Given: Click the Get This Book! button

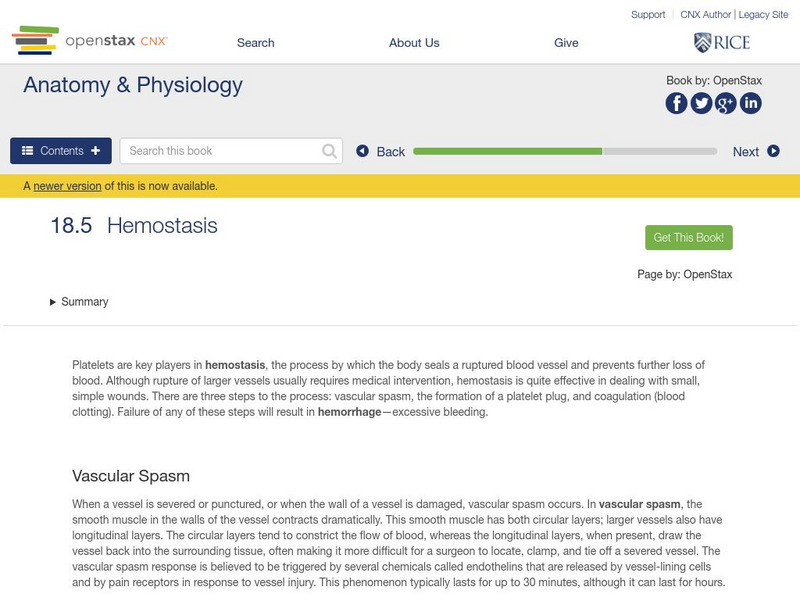Looking at the screenshot, I should (690, 236).
